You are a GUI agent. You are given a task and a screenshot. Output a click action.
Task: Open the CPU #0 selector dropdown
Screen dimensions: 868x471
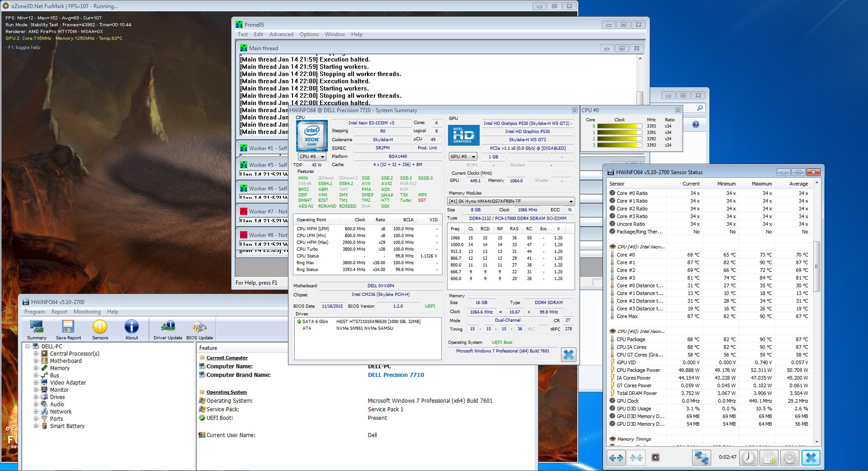click(312, 157)
